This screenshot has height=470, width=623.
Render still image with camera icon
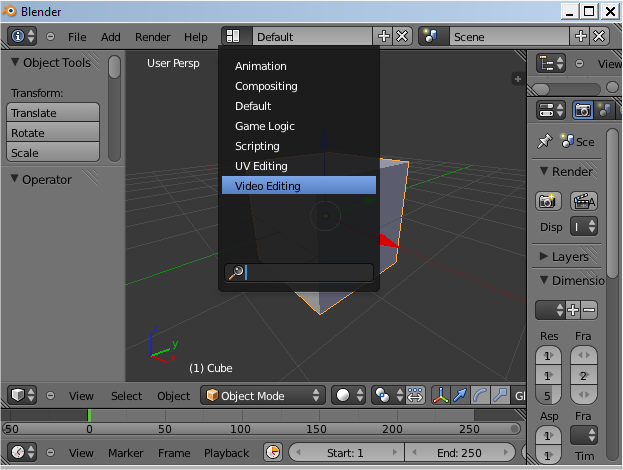(x=548, y=201)
